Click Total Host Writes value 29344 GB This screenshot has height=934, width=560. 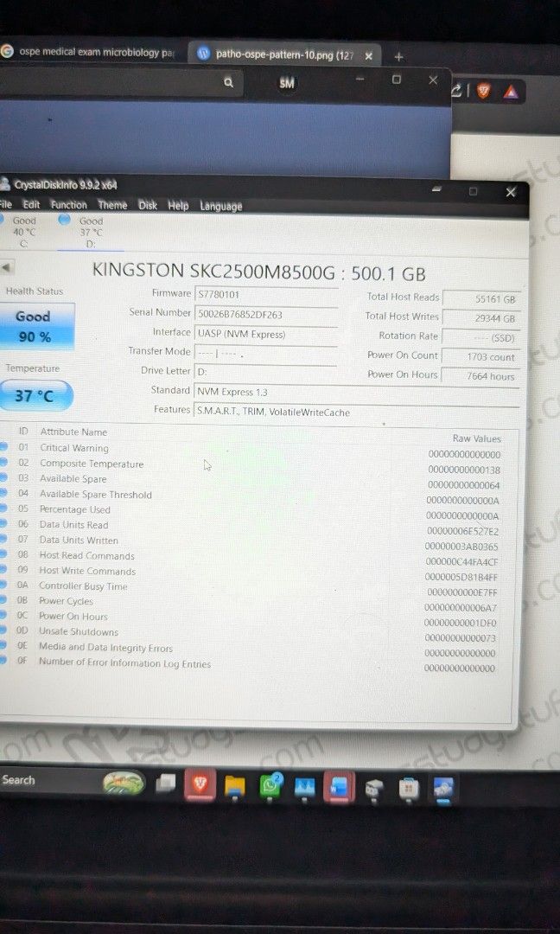481,318
